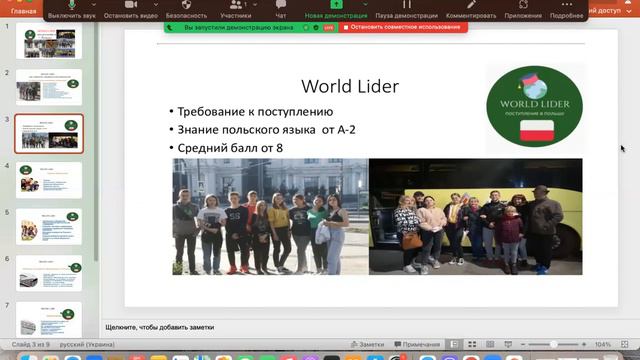The width and height of the screenshot is (640, 360).
Task: Click the slide panel vertical scrollbar
Action: tap(96, 141)
